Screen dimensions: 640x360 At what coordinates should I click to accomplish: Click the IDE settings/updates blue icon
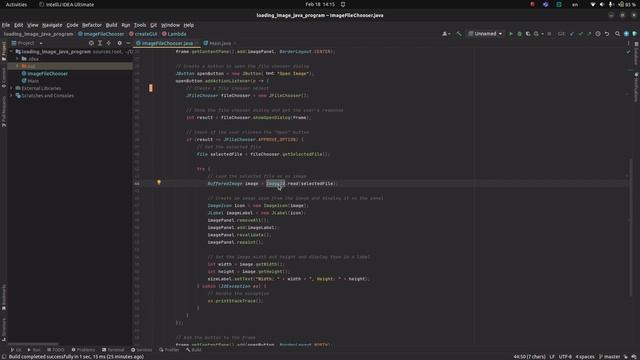click(626, 34)
